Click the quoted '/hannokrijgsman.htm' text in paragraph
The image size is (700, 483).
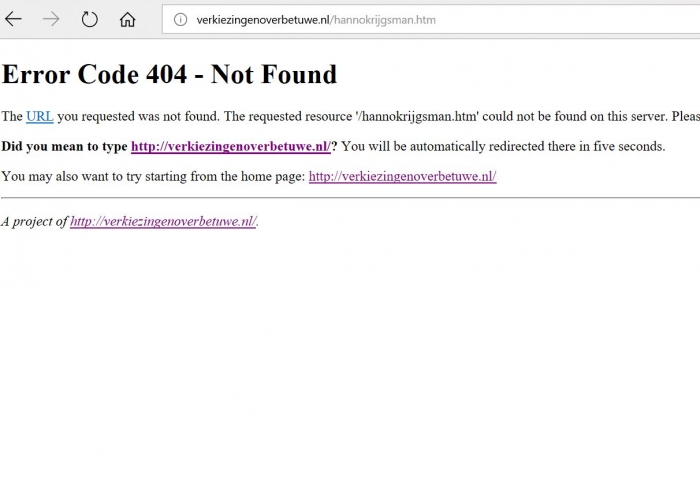tap(417, 117)
